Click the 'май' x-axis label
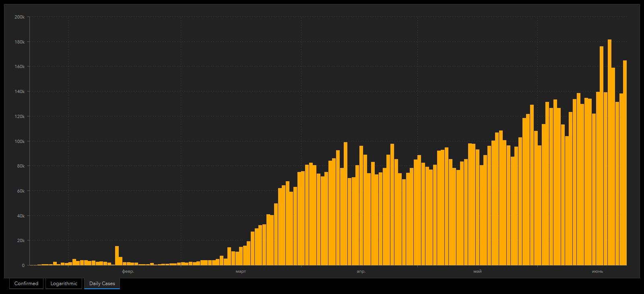The height and width of the screenshot is (294, 644). pos(477,271)
